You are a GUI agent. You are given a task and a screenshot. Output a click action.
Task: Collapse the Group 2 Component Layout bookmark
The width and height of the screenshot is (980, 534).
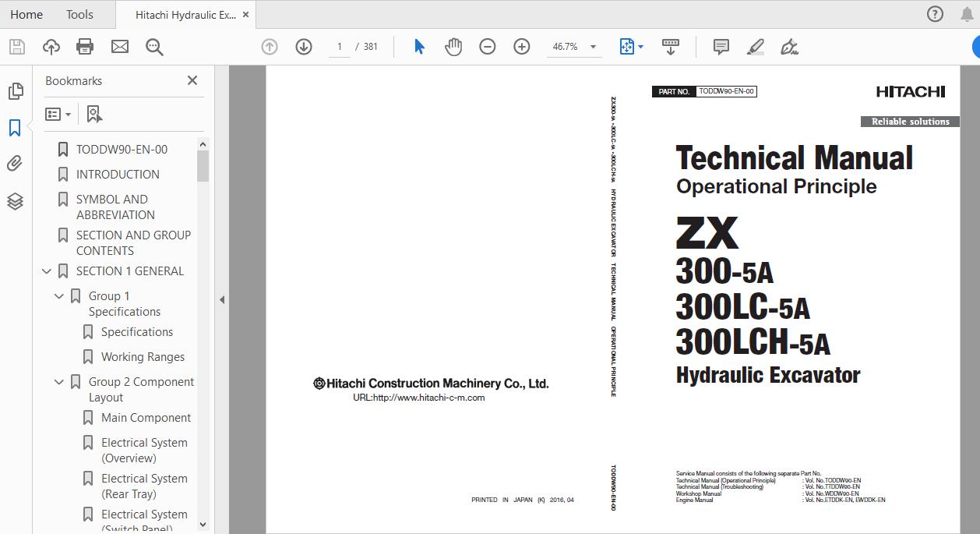[x=59, y=382]
